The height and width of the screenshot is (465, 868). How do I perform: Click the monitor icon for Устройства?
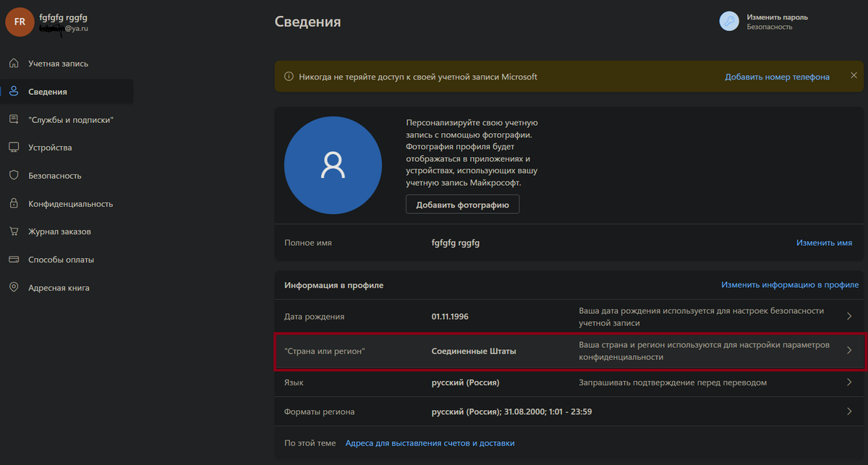click(14, 148)
